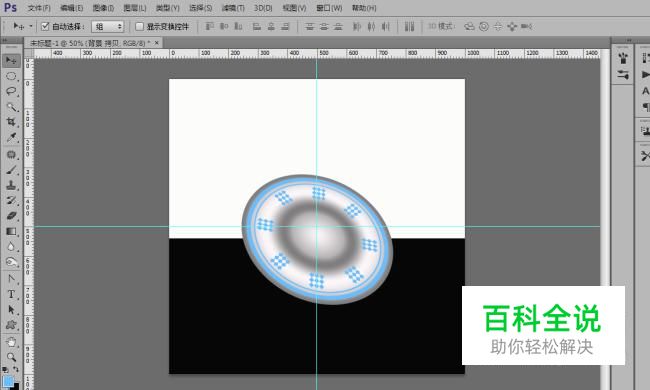This screenshot has width=650, height=390.
Task: Reset default foreground and background colors
Action: click(5, 369)
